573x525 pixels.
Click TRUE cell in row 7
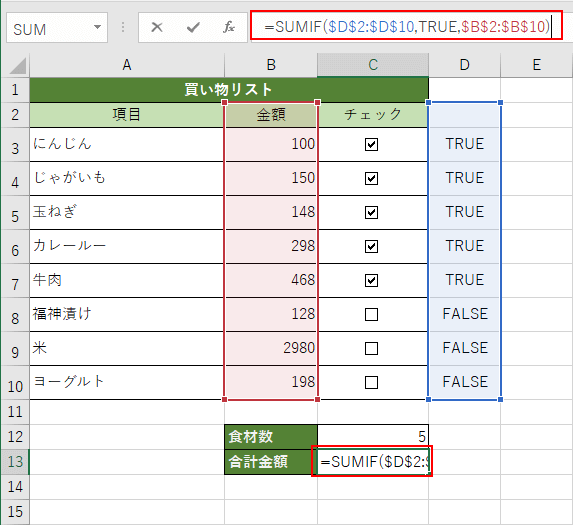pyautogui.click(x=464, y=281)
